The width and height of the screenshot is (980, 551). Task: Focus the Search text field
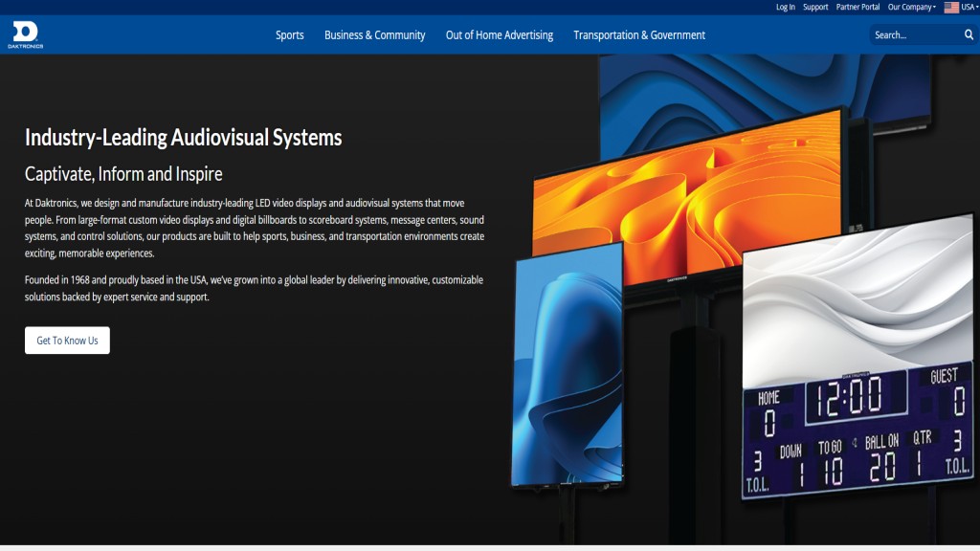pyautogui.click(x=914, y=35)
